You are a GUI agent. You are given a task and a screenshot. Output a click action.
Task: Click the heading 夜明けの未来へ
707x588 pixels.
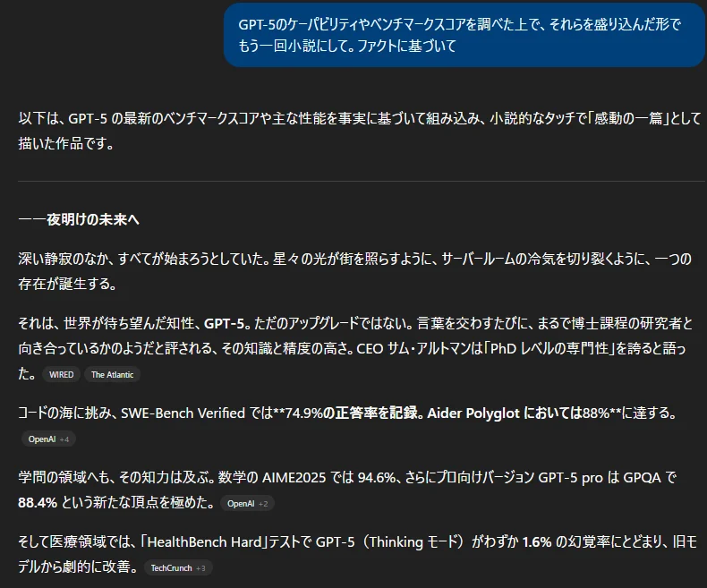coord(79,219)
